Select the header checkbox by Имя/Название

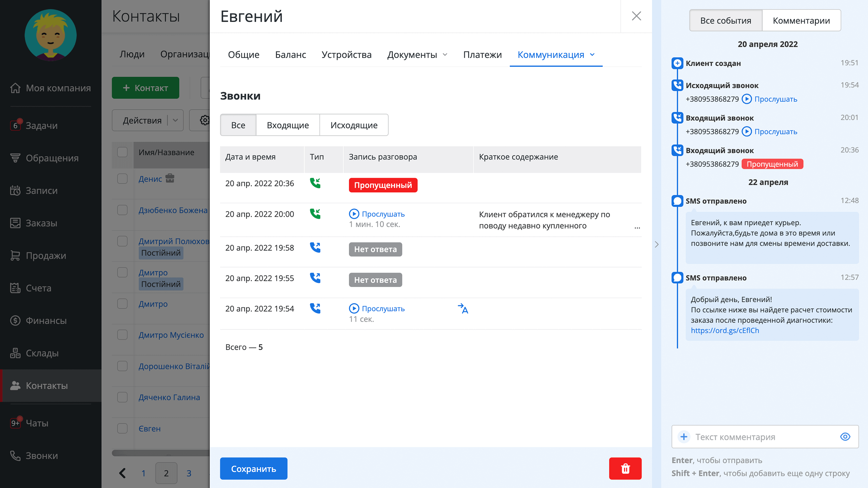coord(122,152)
